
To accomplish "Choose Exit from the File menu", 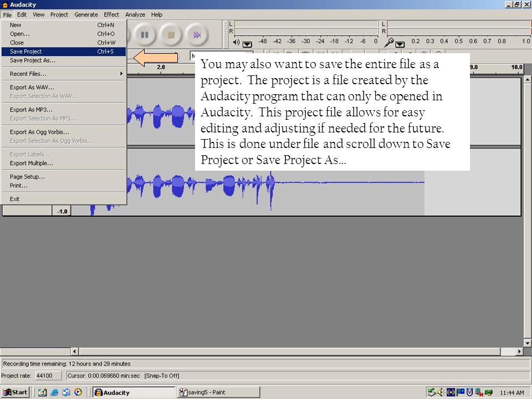I will pyautogui.click(x=63, y=199).
